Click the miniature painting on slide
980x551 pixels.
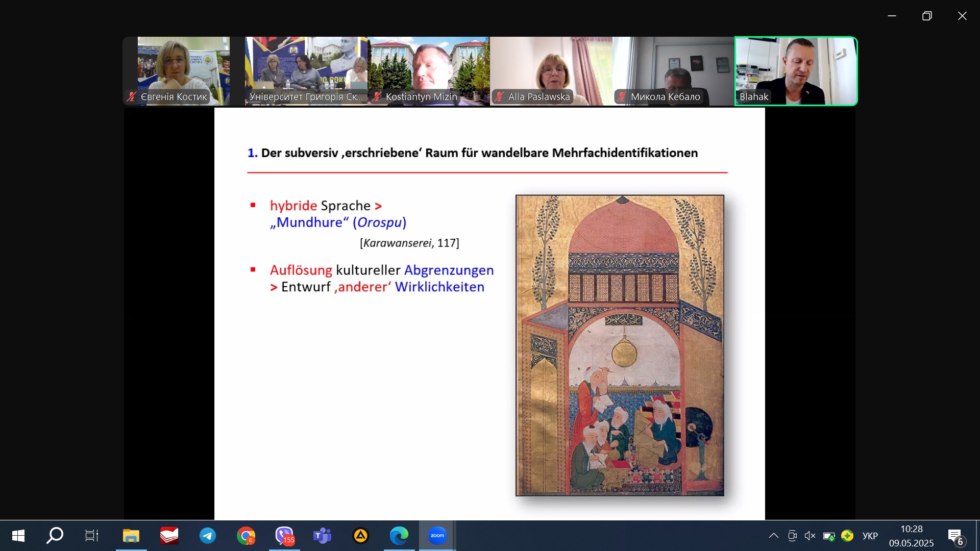(x=620, y=345)
